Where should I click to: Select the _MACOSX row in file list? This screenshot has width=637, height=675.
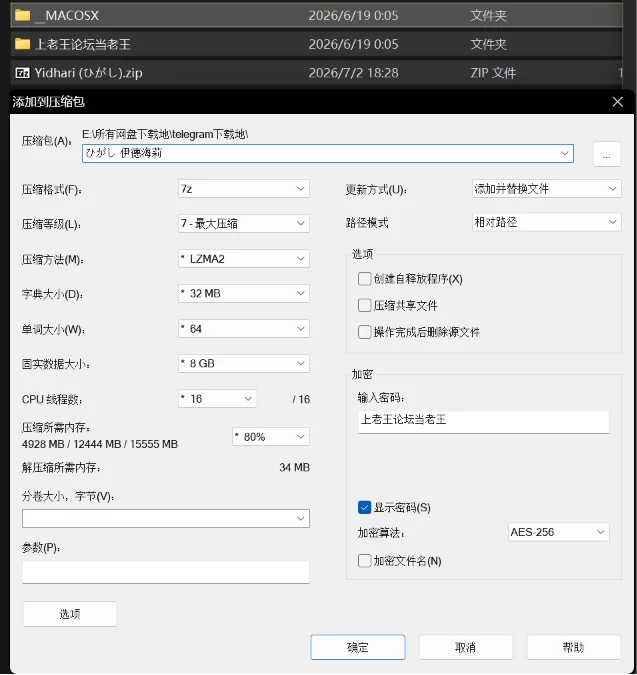click(x=316, y=15)
